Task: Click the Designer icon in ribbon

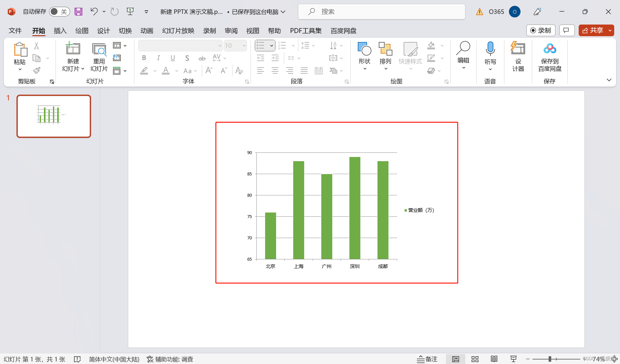Action: 518,48
